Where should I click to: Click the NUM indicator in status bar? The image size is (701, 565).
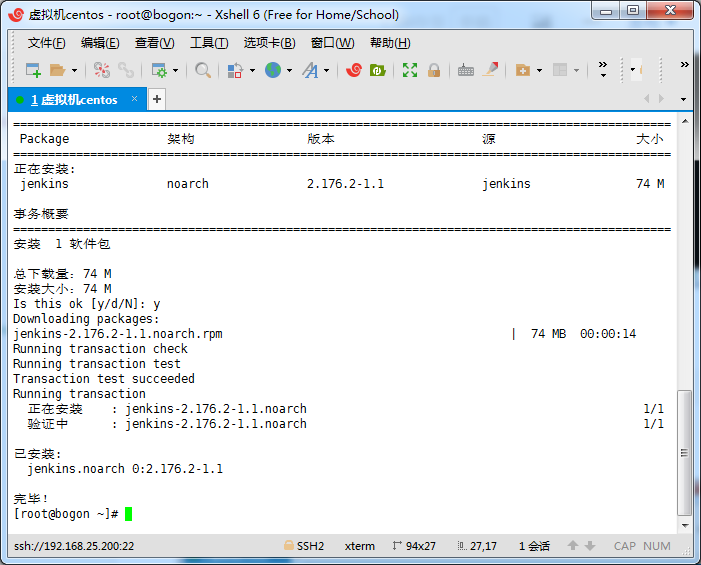point(657,546)
